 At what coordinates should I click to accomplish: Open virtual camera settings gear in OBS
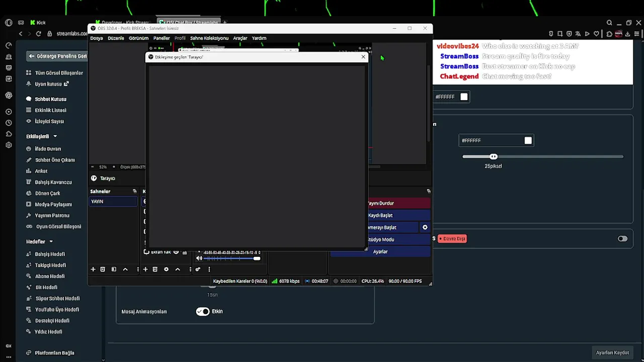point(425,227)
